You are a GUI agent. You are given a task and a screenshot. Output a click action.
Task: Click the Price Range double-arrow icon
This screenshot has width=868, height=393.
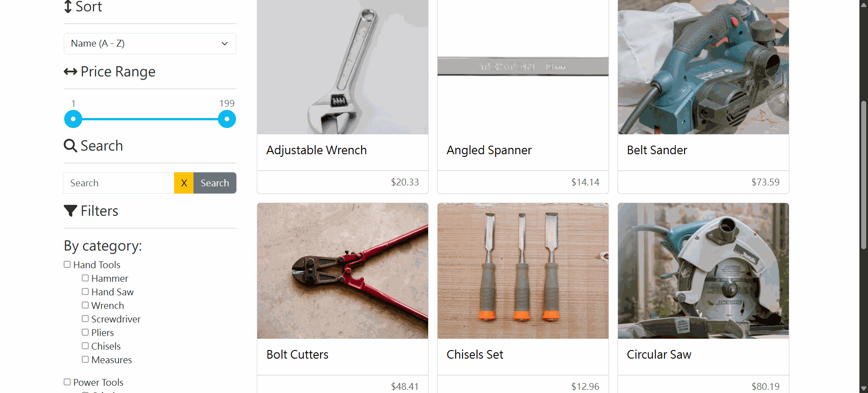pos(70,71)
